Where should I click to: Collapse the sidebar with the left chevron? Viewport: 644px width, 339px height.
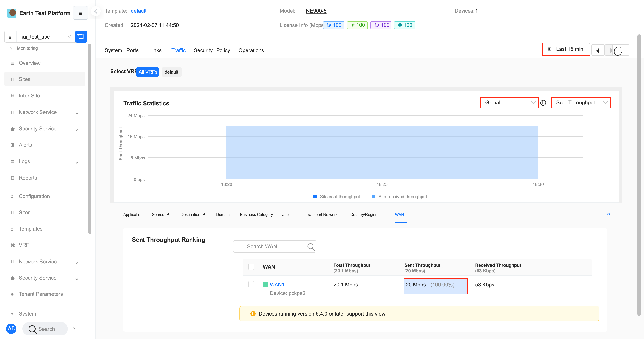coord(95,11)
